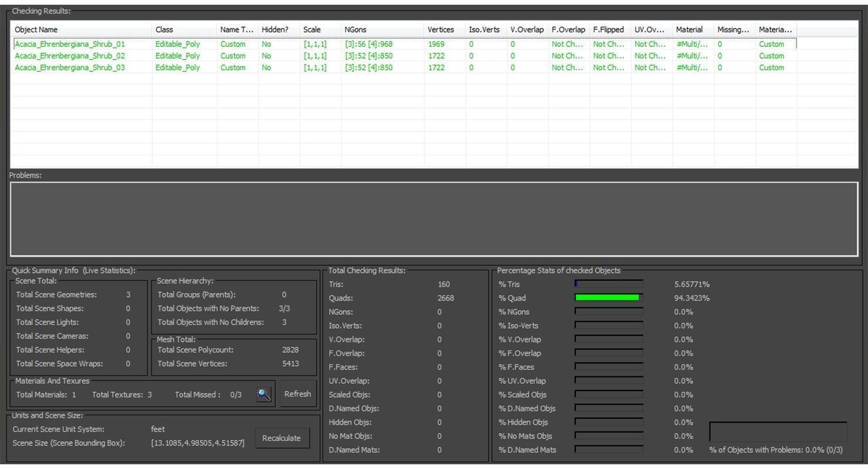Select row Acacia_Ehrenbergiana_Shrub_02
The height and width of the screenshot is (469, 868).
404,56
